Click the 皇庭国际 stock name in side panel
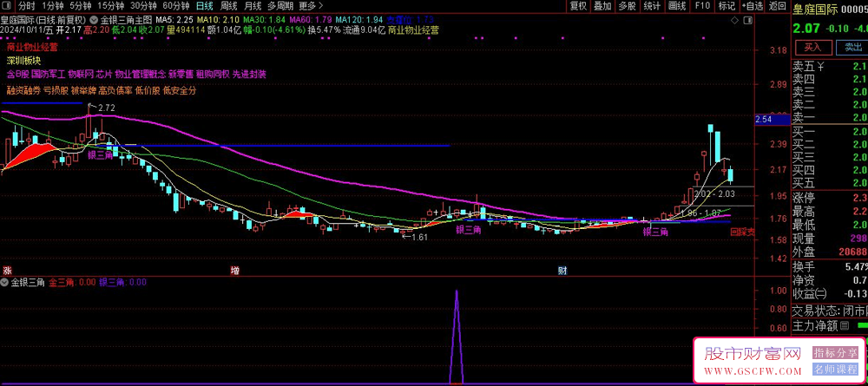Image resolution: width=868 pixels, height=386 pixels. point(814,9)
